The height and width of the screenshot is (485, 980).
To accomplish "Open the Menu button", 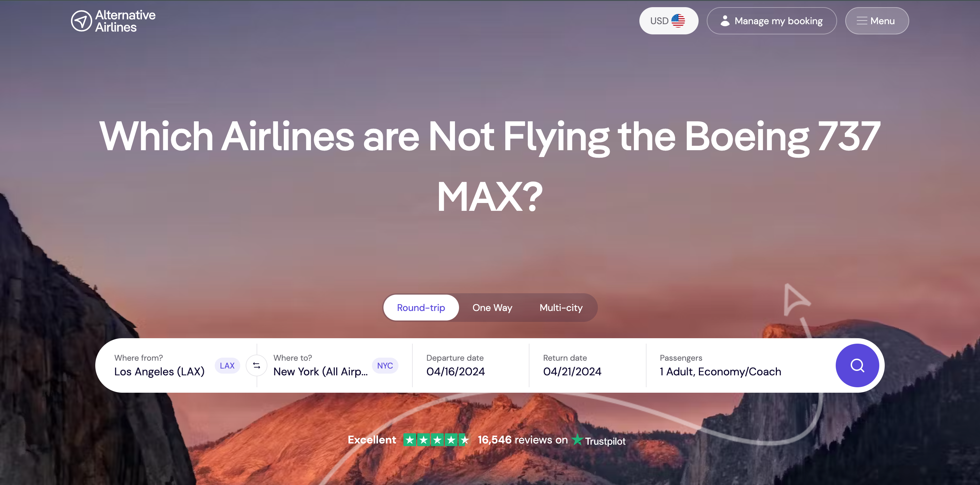I will pos(877,21).
